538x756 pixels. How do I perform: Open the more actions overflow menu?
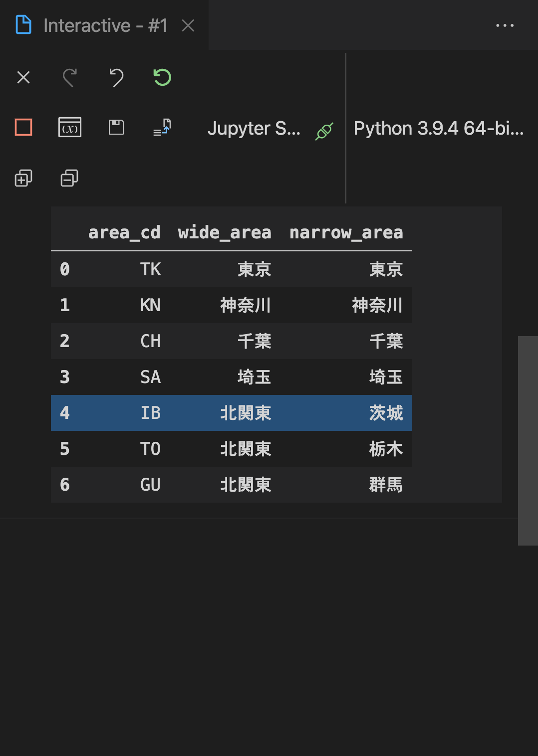tap(505, 25)
